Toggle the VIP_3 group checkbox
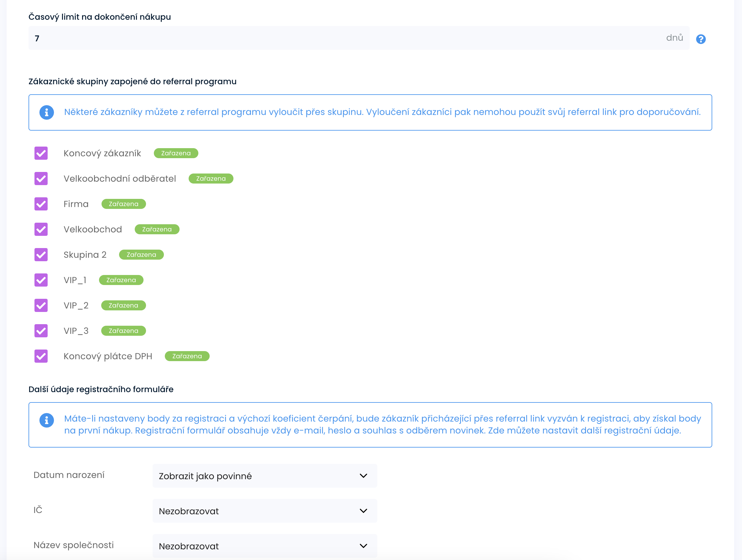The height and width of the screenshot is (560, 742). tap(41, 331)
